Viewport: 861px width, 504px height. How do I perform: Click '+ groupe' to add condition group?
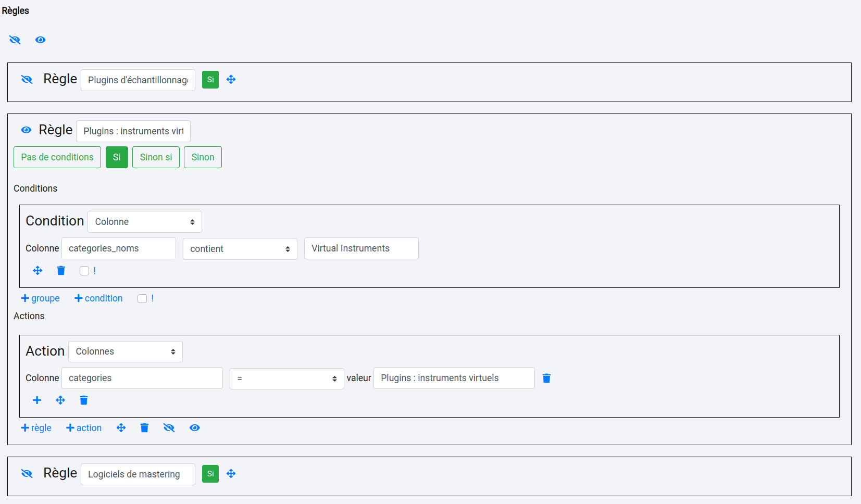coord(40,298)
